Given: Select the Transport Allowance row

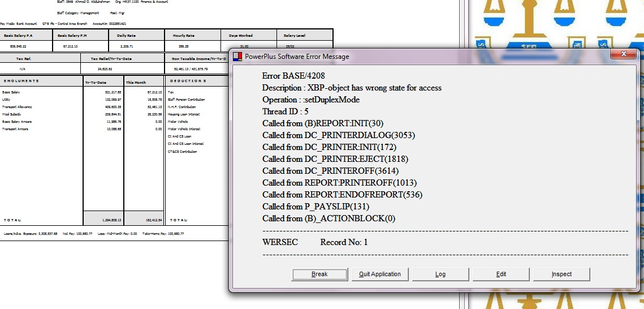Looking at the screenshot, I should tap(17, 106).
